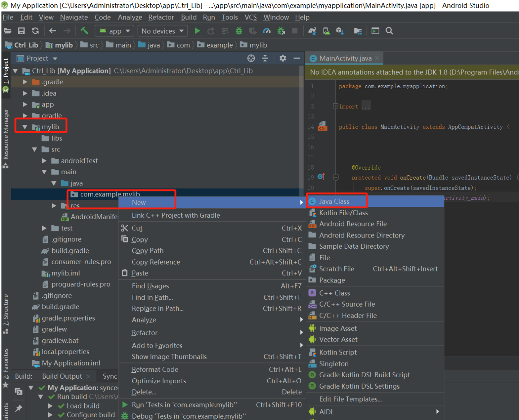Image resolution: width=519 pixels, height=420 pixels.
Task: Click Delete... in context menu
Action: 212,392
